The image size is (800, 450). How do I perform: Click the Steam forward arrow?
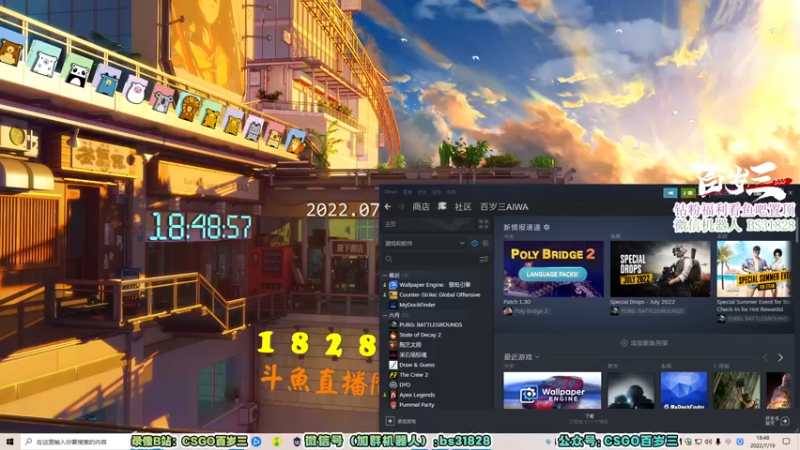(x=402, y=207)
